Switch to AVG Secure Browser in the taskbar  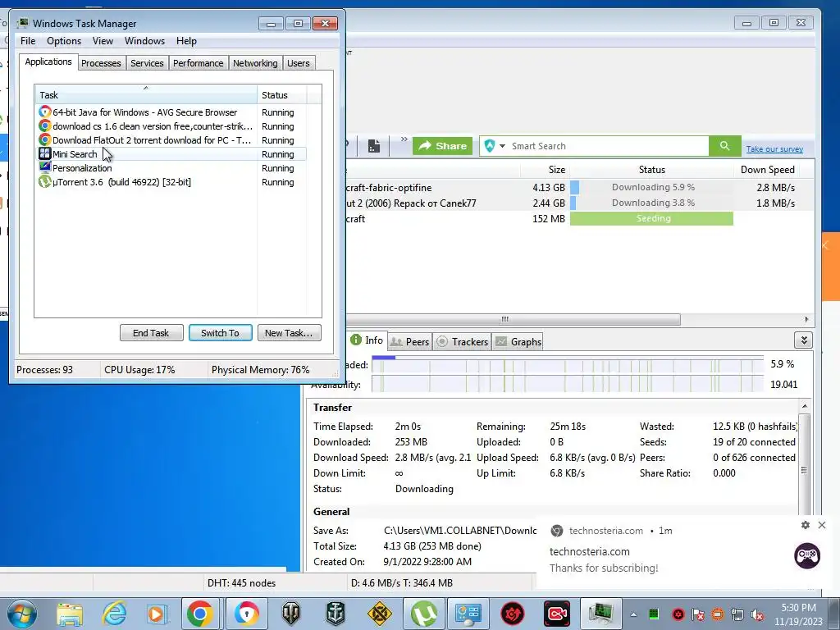click(x=246, y=614)
